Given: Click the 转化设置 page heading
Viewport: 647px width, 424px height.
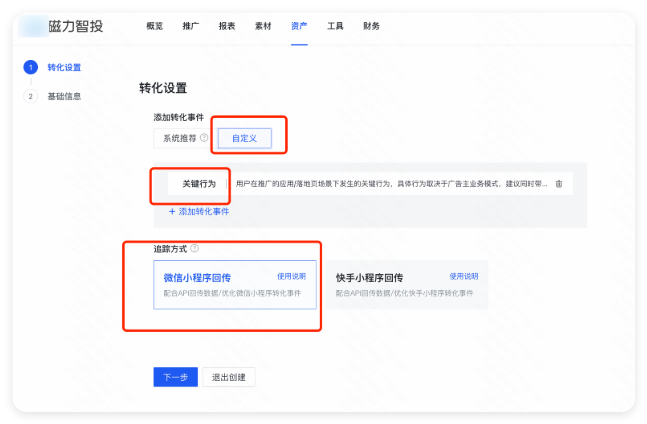Looking at the screenshot, I should (x=163, y=88).
